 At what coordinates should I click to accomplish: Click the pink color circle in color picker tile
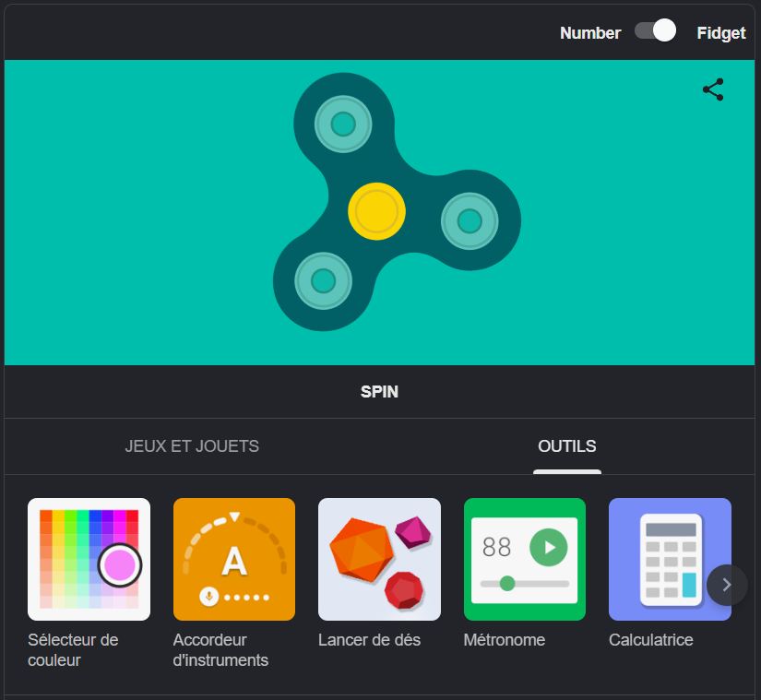(x=120, y=564)
